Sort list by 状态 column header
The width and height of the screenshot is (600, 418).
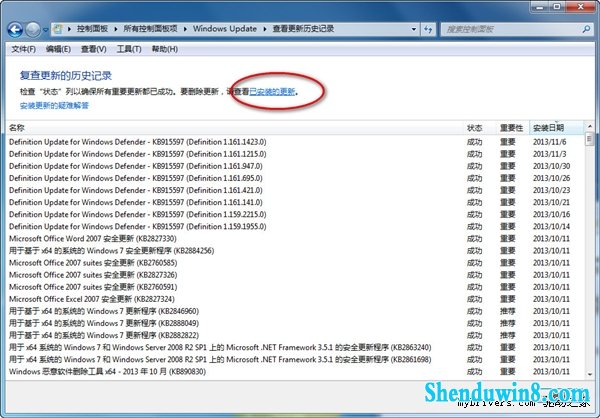pyautogui.click(x=480, y=127)
